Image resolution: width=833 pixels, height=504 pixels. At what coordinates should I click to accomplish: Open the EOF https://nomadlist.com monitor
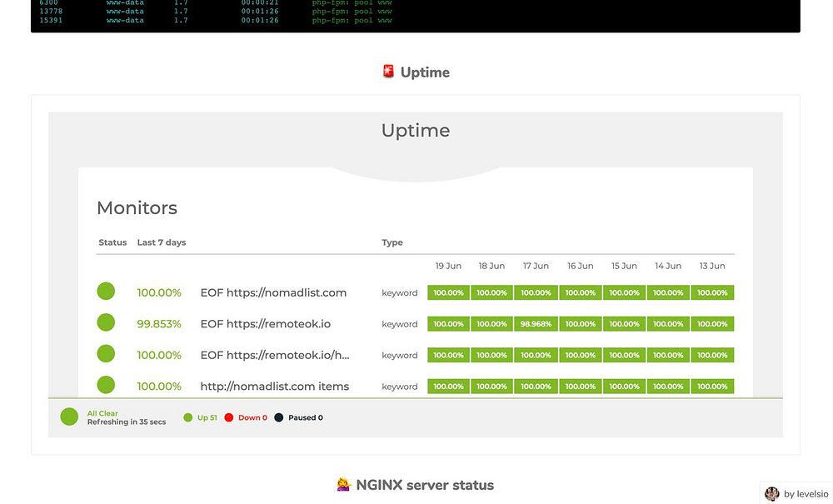(x=273, y=292)
